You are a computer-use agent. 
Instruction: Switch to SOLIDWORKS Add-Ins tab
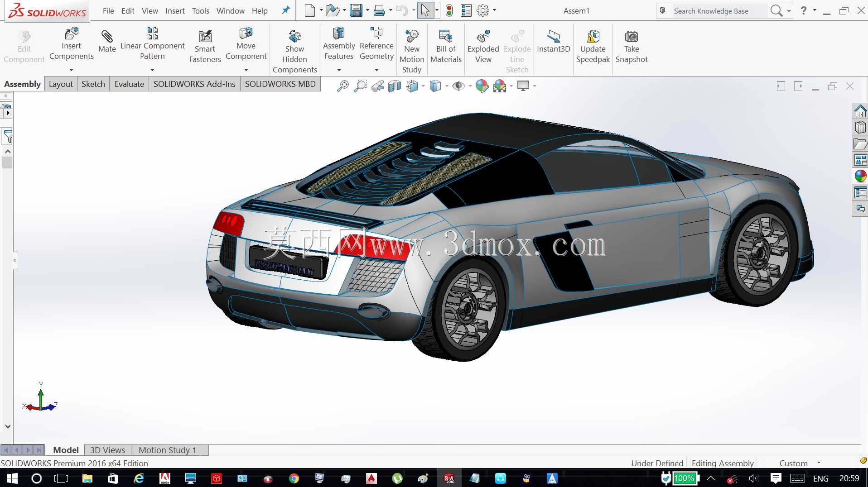coord(194,84)
